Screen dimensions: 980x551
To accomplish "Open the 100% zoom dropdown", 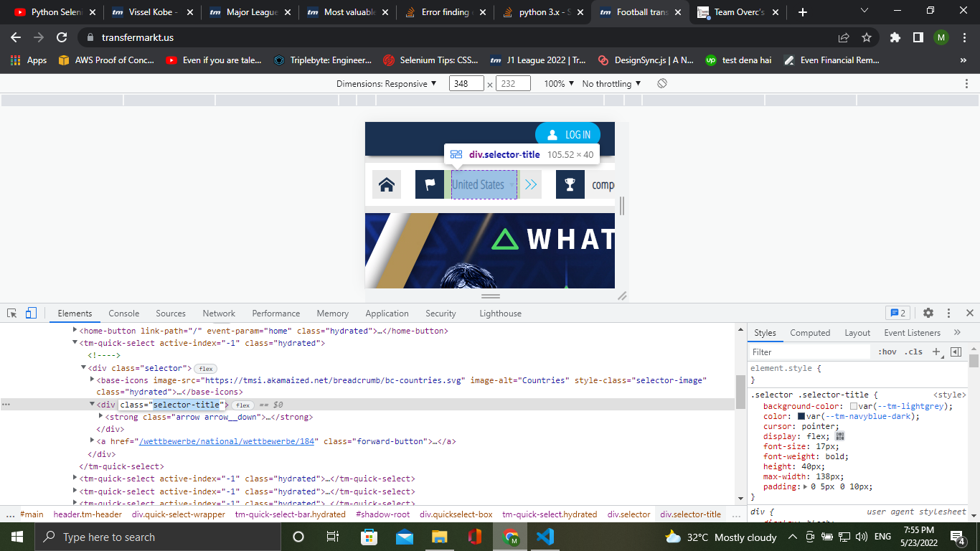I will (x=559, y=83).
